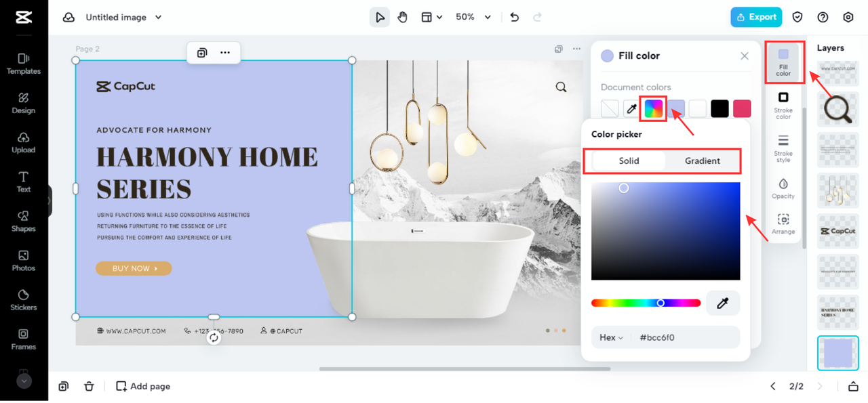
Task: Select the black document color swatch
Action: click(x=720, y=108)
